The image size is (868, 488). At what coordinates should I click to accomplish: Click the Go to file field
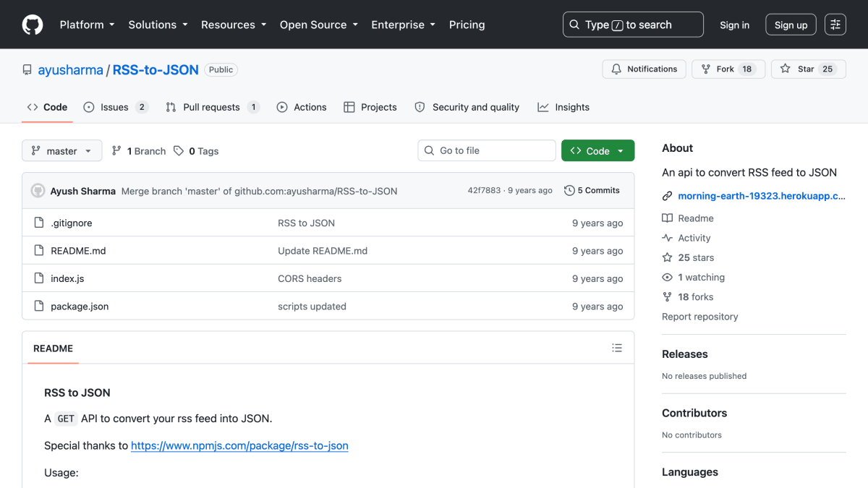pyautogui.click(x=487, y=150)
